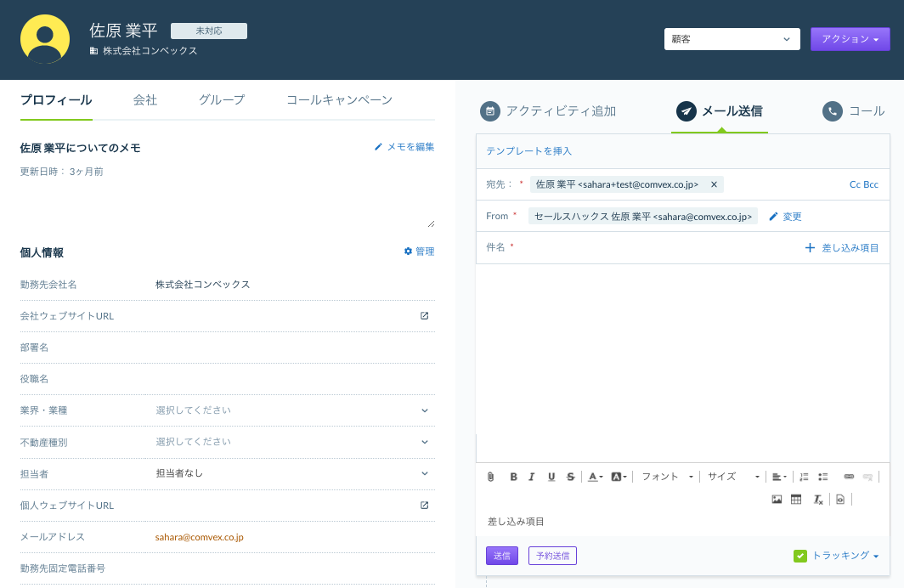Click the user avatar icon
This screenshot has height=588, width=904.
pyautogui.click(x=45, y=39)
